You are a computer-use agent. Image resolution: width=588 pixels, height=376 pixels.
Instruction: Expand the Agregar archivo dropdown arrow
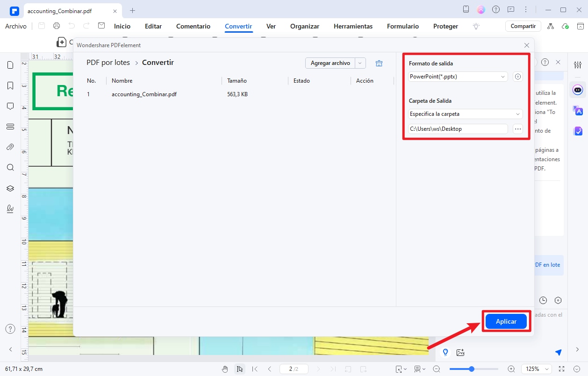tap(360, 63)
